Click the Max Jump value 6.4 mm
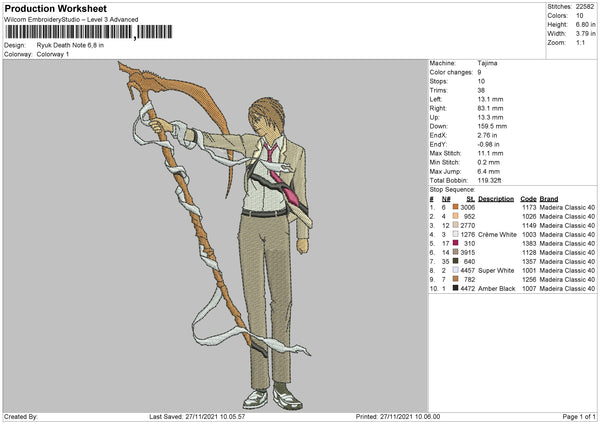600x424 pixels. (x=489, y=171)
